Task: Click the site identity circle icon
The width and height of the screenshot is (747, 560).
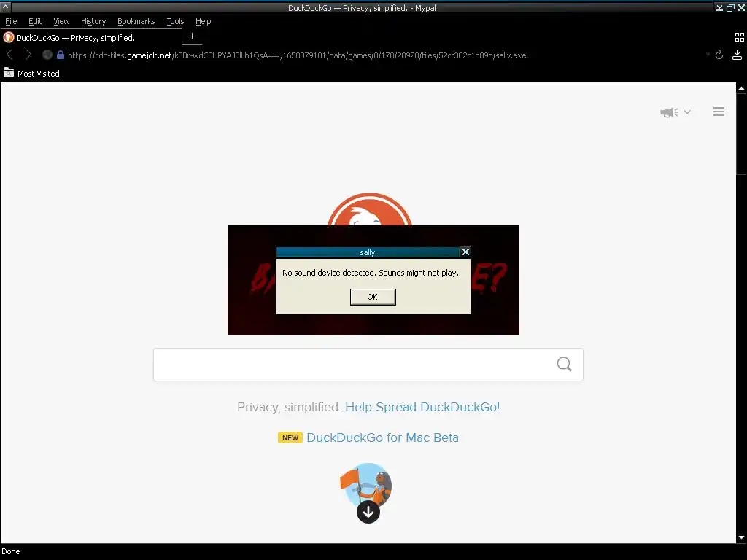Action: tap(47, 55)
